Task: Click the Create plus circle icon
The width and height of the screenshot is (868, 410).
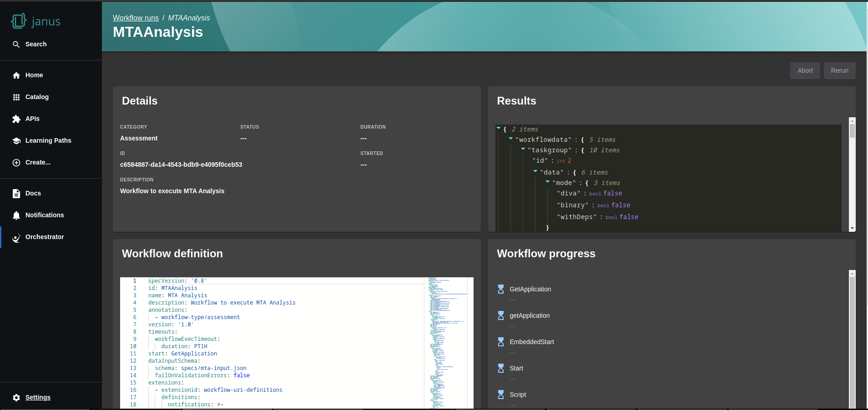Action: point(16,162)
